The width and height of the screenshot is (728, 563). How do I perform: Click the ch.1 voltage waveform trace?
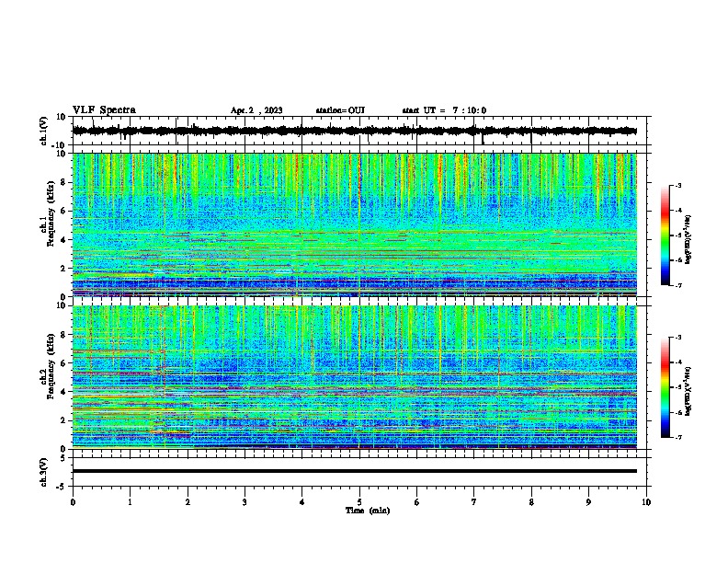tap(355, 131)
